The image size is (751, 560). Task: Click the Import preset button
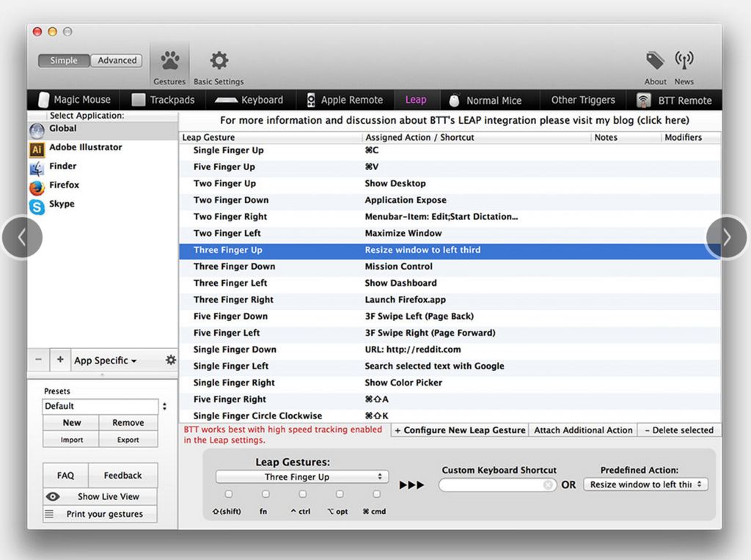71,439
